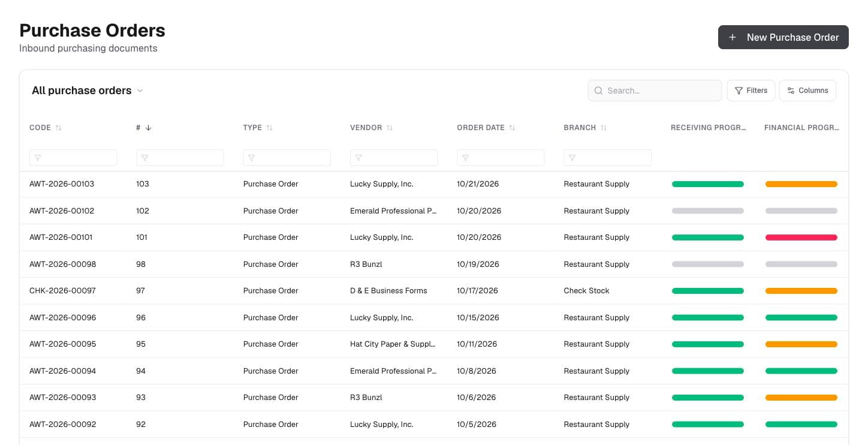Sort by the ORDER DATE sort icon
The height and width of the screenshot is (445, 868).
pyautogui.click(x=512, y=128)
